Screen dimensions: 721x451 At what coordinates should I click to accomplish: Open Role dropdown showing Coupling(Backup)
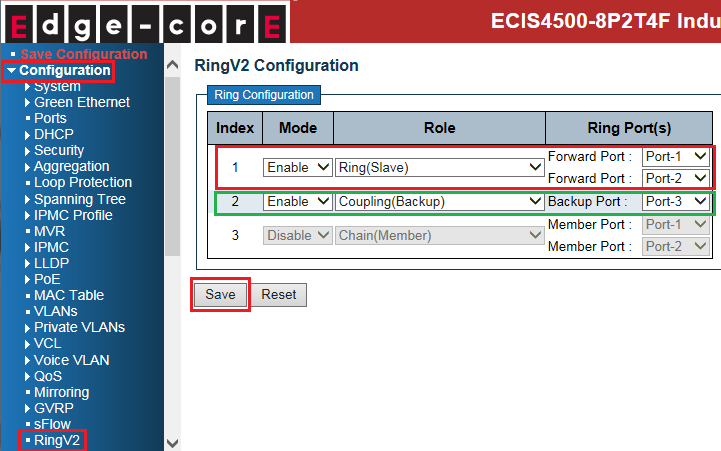[439, 202]
